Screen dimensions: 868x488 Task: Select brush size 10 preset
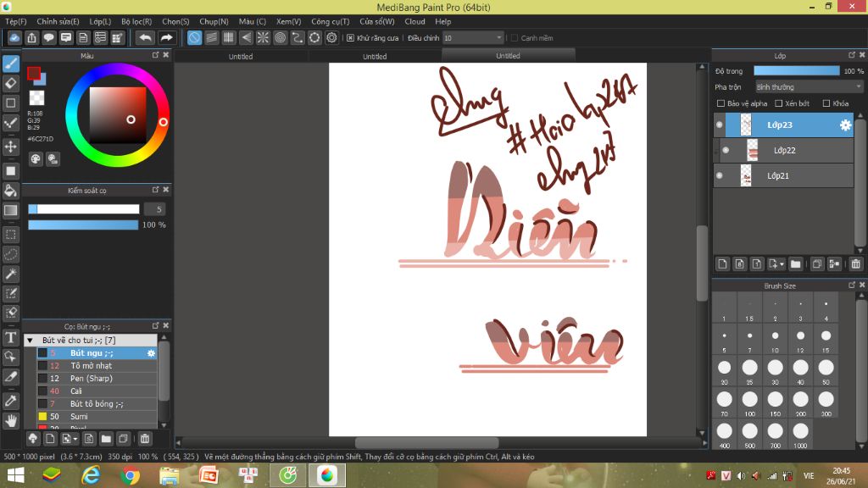tap(775, 339)
